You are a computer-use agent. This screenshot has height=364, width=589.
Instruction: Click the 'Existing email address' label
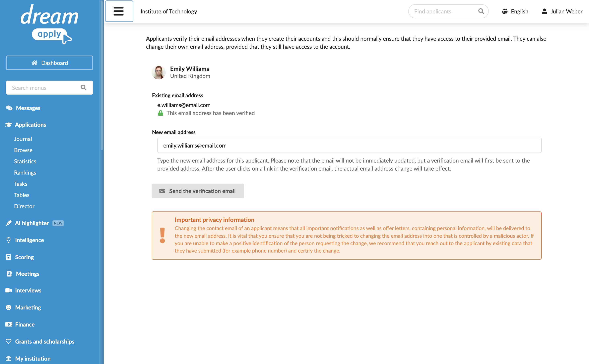point(177,95)
